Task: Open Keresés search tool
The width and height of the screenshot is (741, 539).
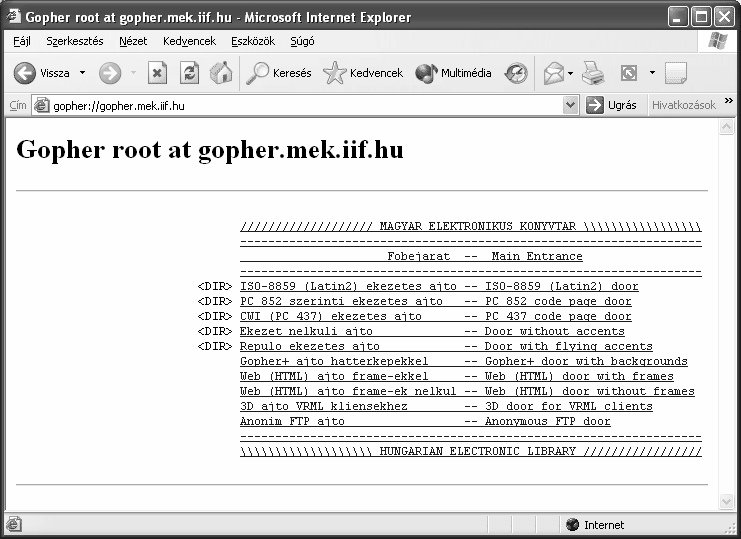Action: tap(279, 73)
